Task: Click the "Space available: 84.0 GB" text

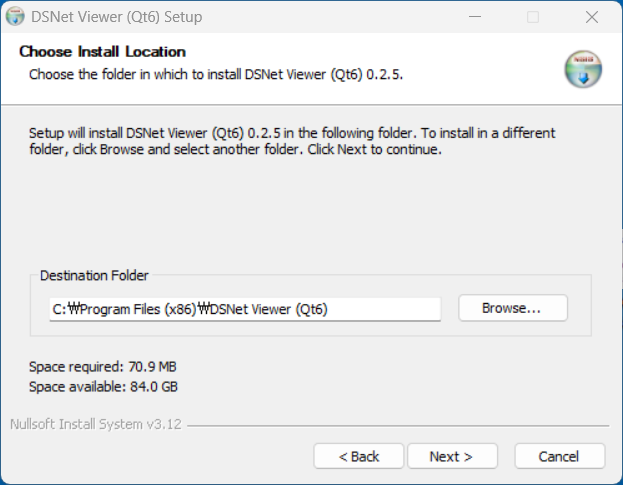Action: coord(103,386)
